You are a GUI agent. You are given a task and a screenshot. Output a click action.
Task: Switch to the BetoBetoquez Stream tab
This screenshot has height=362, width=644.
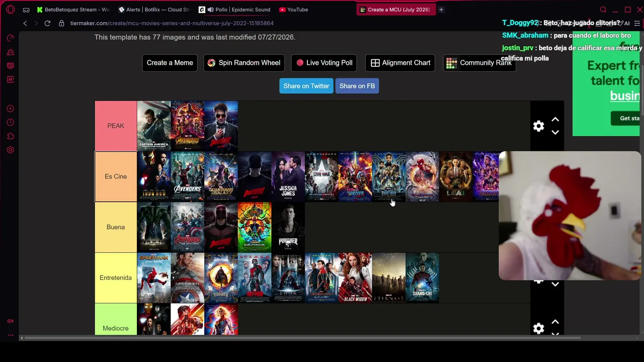73,10
